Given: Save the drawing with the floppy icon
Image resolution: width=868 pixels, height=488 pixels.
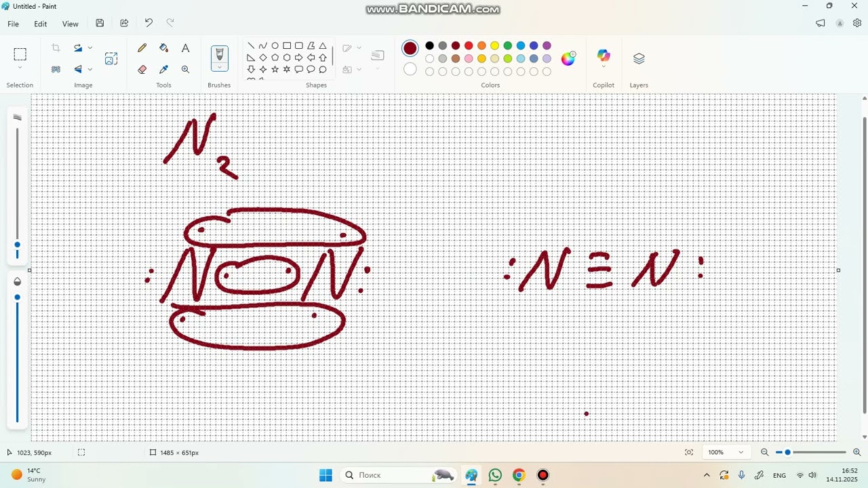Looking at the screenshot, I should 100,23.
